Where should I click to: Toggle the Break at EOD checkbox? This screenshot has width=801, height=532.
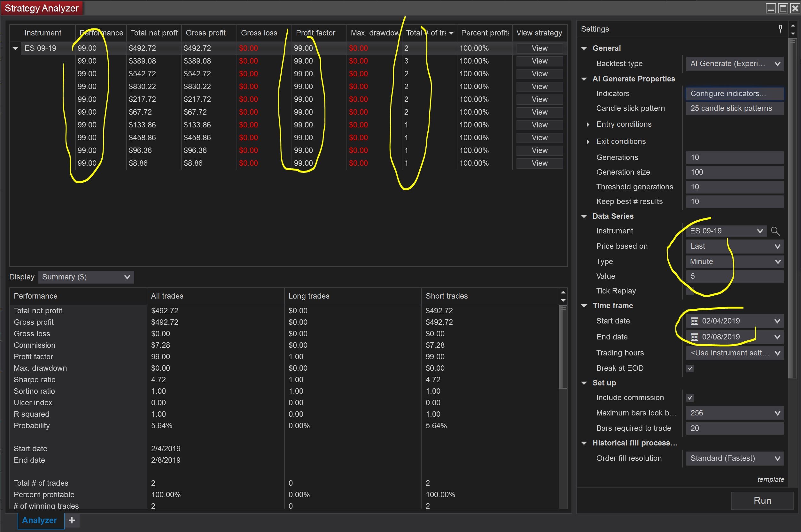coord(690,369)
